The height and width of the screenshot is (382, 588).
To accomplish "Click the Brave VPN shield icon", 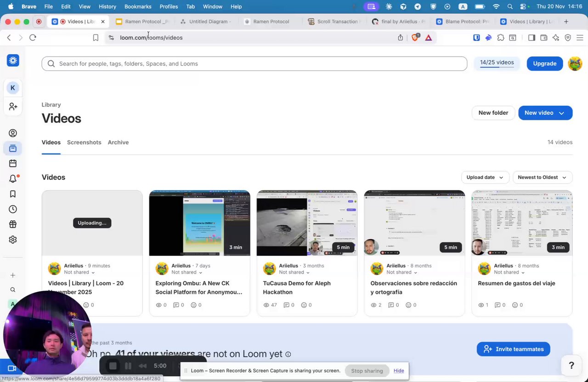I will [x=568, y=38].
